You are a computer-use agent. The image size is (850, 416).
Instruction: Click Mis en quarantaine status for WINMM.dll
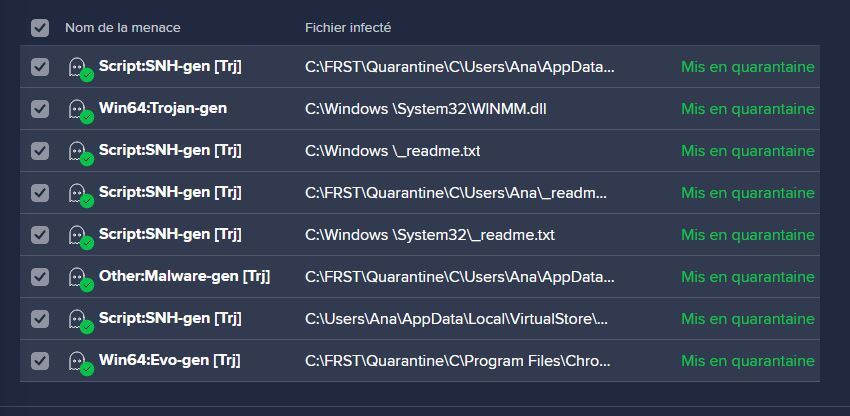coord(747,109)
